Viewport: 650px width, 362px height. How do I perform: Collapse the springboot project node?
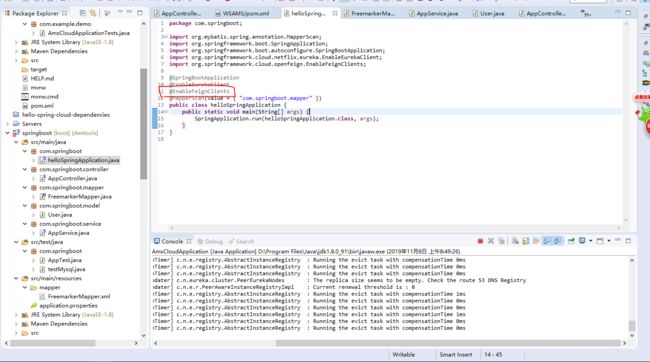coord(7,133)
